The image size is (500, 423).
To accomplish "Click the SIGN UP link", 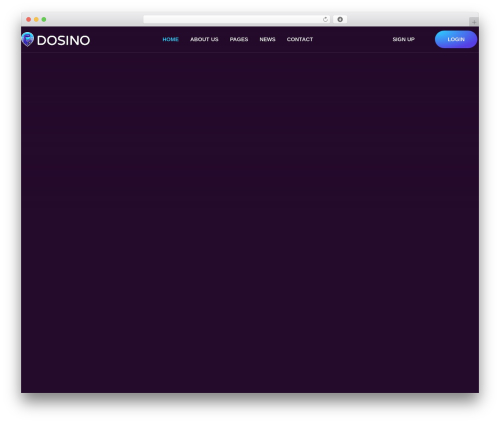I will pos(403,39).
